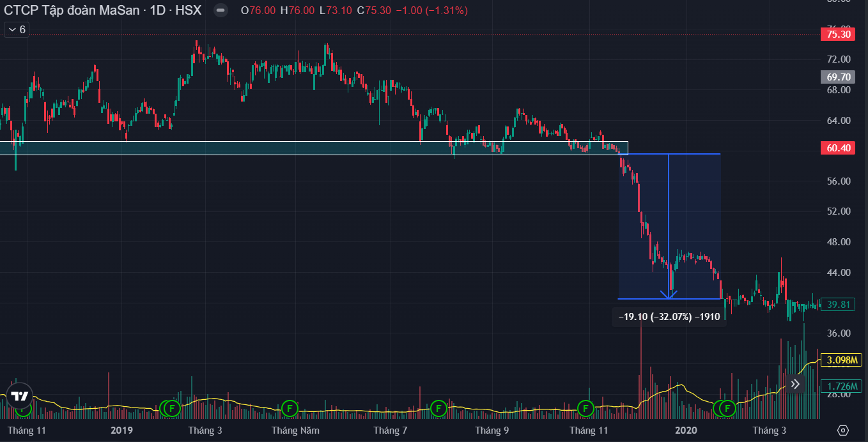Click the measurement label −19.10 (−32.07%) −1910

pyautogui.click(x=669, y=317)
